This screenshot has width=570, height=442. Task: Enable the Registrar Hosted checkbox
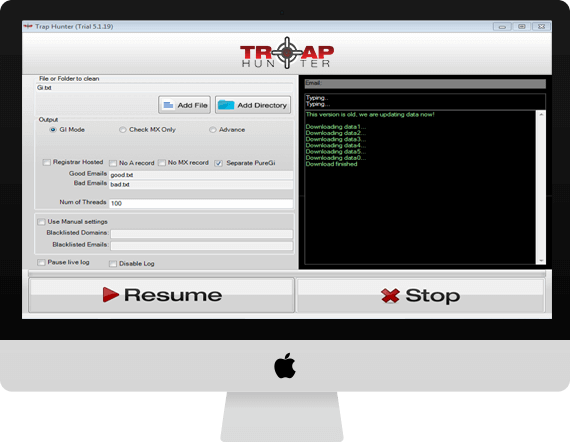coord(47,162)
